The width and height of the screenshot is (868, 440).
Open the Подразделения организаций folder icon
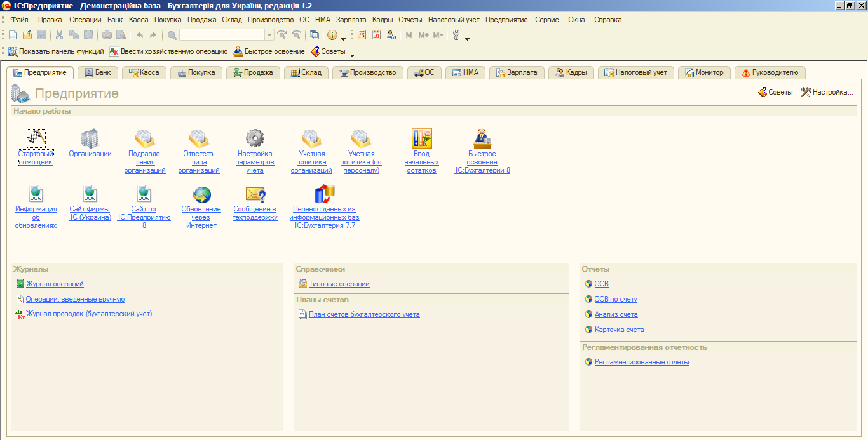tap(145, 138)
